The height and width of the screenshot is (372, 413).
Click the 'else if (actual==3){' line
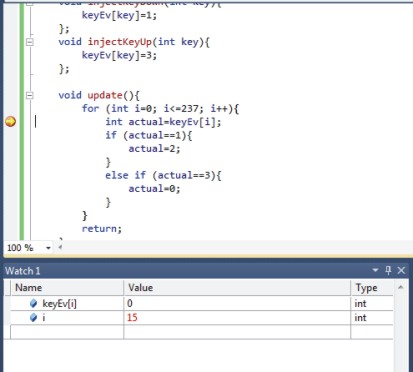click(x=163, y=175)
